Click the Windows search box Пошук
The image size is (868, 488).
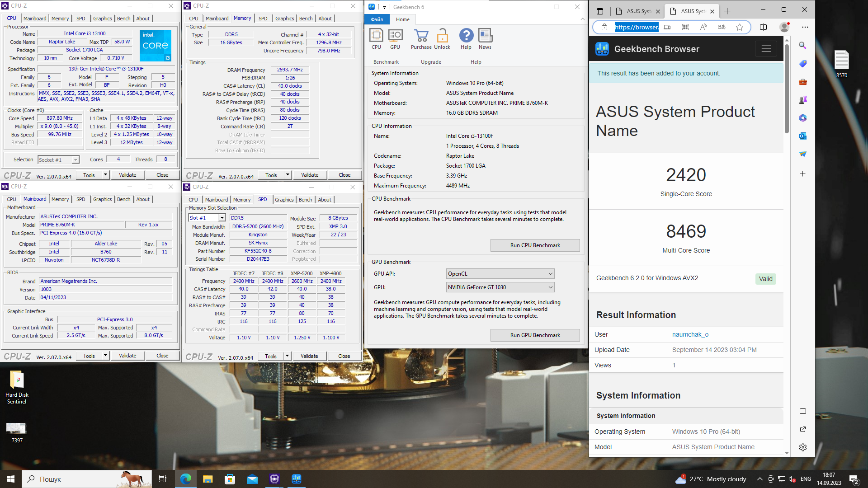86,479
